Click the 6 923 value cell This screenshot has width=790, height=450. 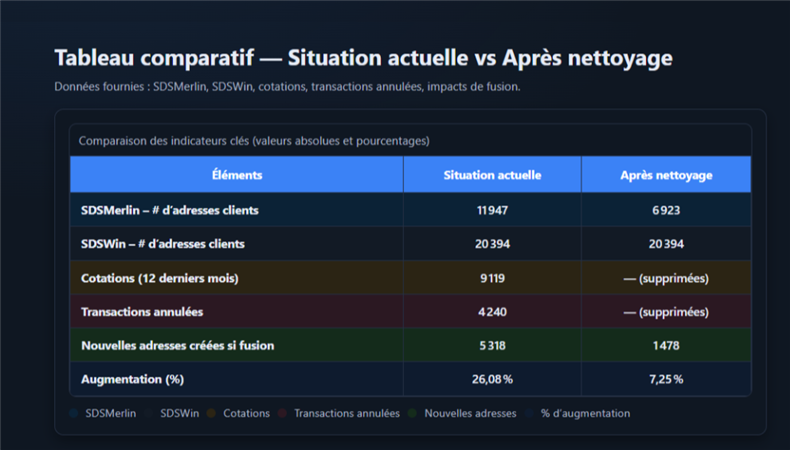tap(666, 210)
